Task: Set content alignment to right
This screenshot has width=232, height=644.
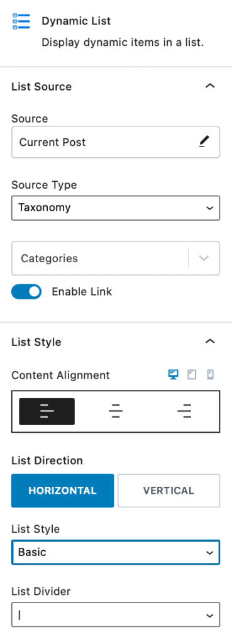Action: tap(184, 411)
